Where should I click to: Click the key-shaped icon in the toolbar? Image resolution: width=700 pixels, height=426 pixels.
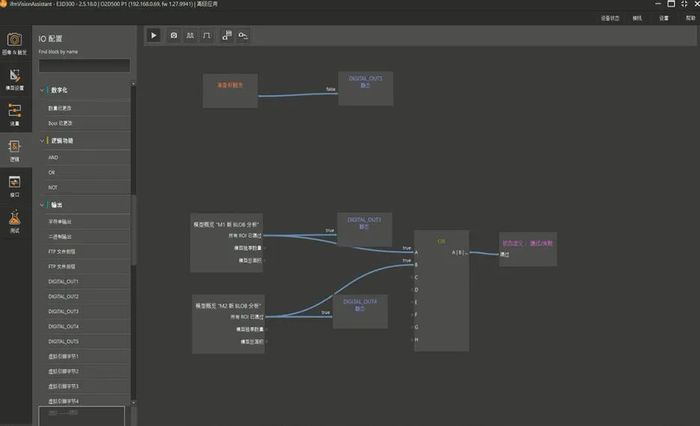coord(243,35)
